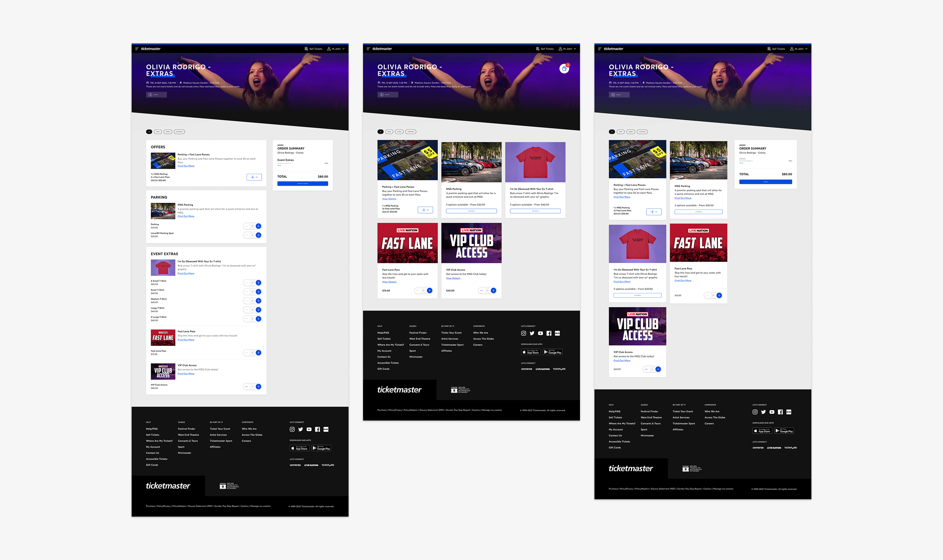The width and height of the screenshot is (943, 560).
Task: Open the basket icon in middle mockup
Action: click(564, 69)
